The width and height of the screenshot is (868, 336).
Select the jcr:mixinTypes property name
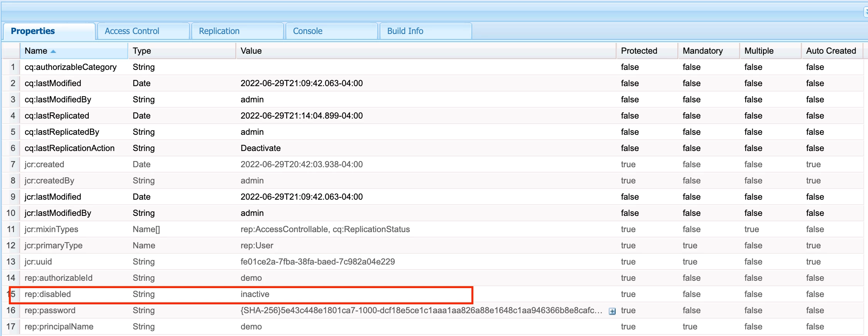coord(51,229)
